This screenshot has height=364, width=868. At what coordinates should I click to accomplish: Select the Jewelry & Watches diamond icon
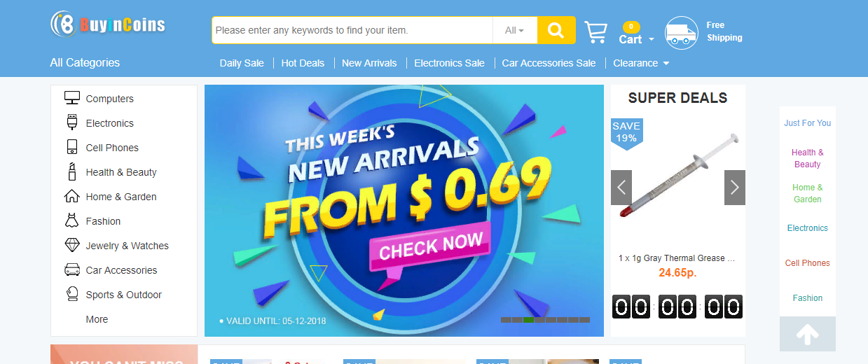click(x=72, y=245)
